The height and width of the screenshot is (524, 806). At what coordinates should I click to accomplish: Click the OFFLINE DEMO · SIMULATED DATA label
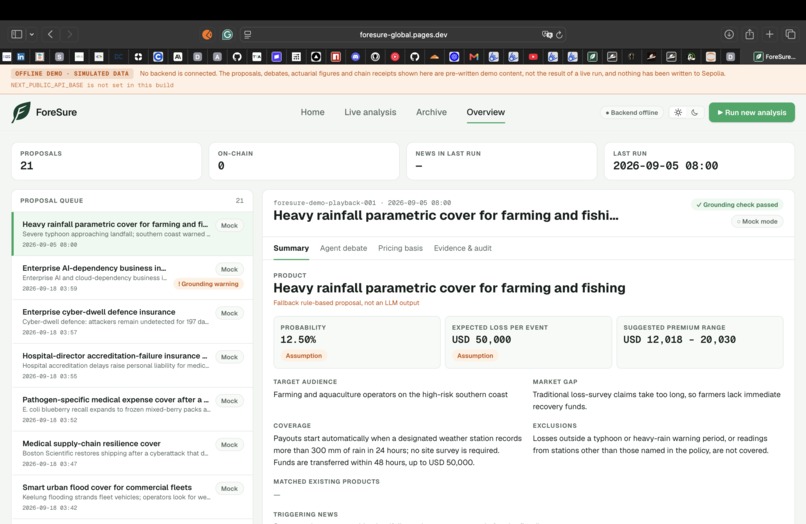click(72, 74)
